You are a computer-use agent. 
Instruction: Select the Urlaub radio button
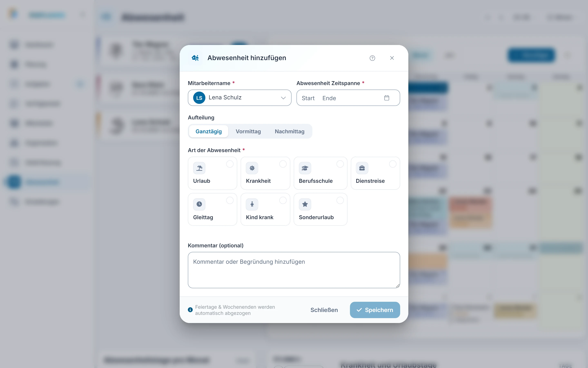pos(230,164)
